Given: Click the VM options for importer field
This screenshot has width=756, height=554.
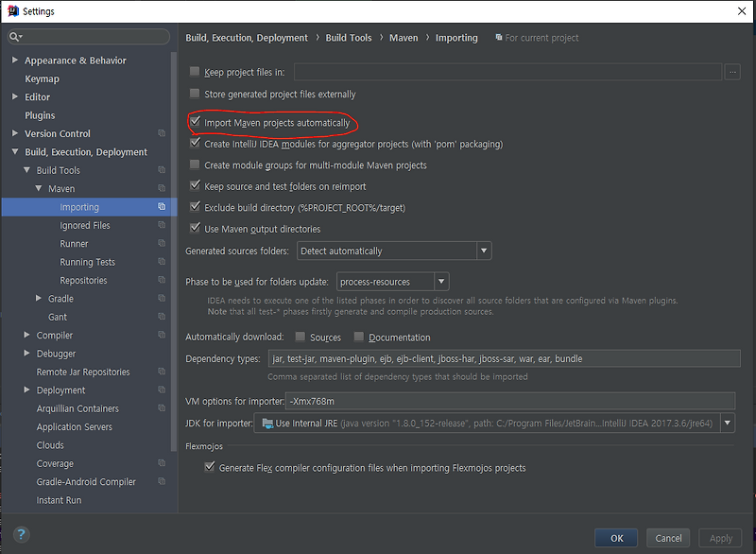Looking at the screenshot, I should coord(472,401).
